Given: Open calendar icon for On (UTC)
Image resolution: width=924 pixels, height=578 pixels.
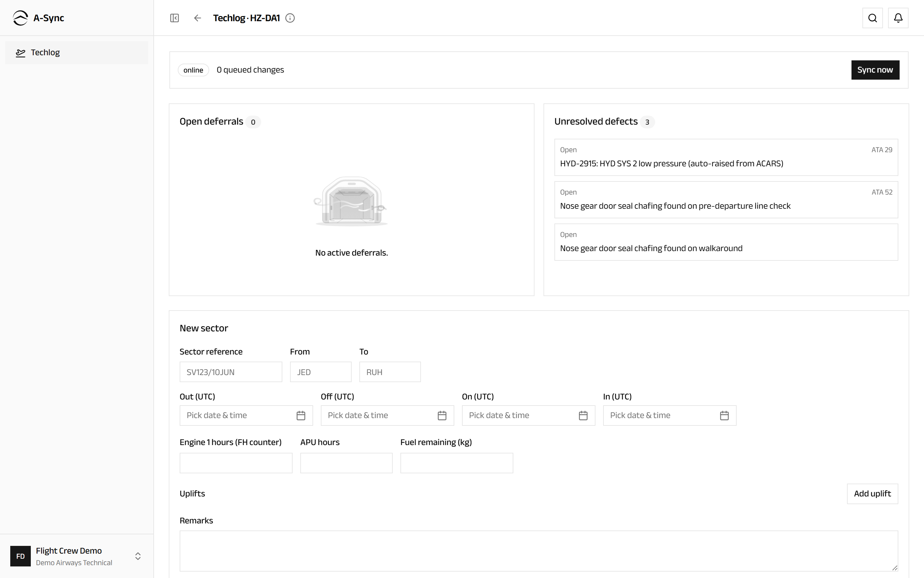Looking at the screenshot, I should point(583,416).
